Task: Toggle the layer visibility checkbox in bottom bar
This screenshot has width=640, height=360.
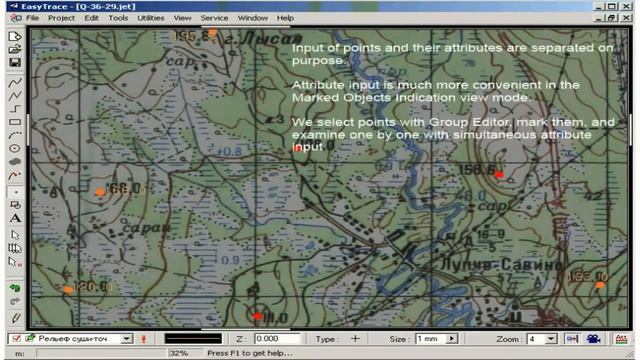Action: (16, 338)
